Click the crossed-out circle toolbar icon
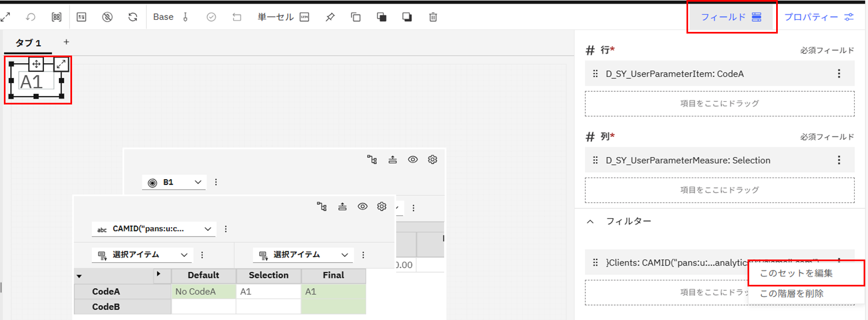This screenshot has width=868, height=320. 107,17
